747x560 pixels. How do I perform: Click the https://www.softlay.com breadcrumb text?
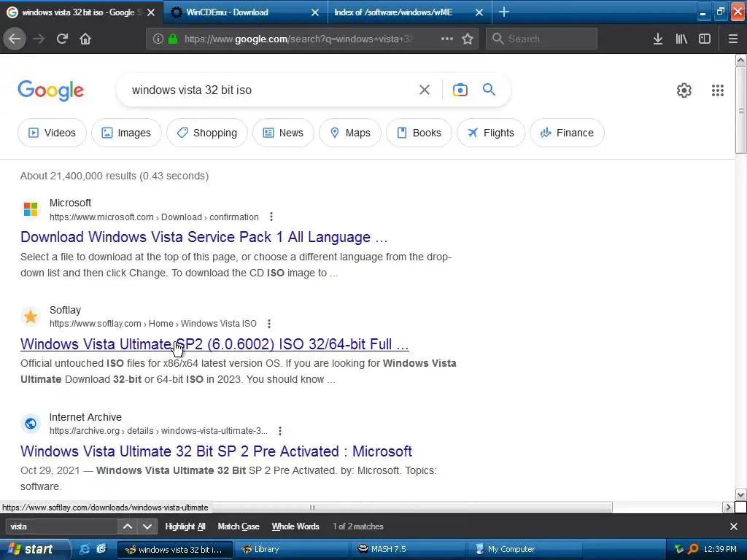(96, 323)
